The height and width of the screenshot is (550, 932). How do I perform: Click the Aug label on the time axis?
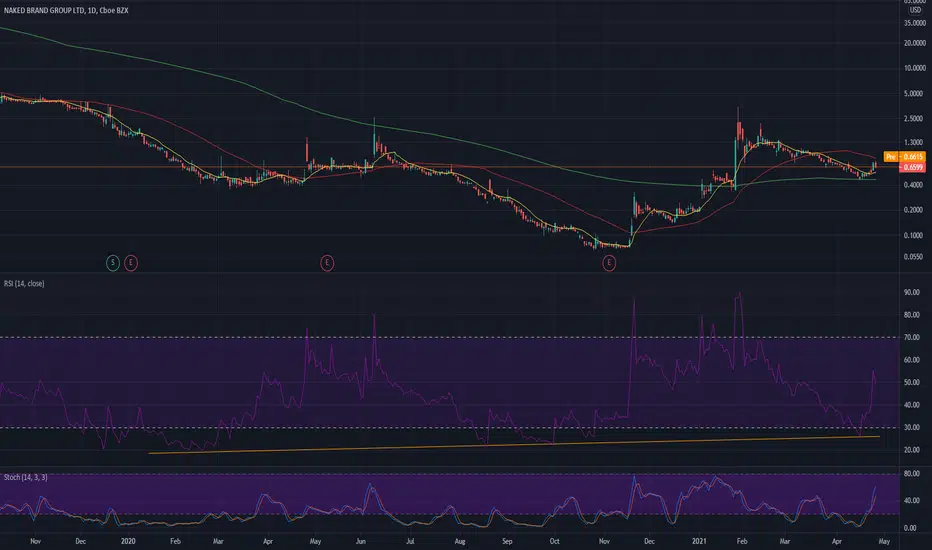click(459, 541)
